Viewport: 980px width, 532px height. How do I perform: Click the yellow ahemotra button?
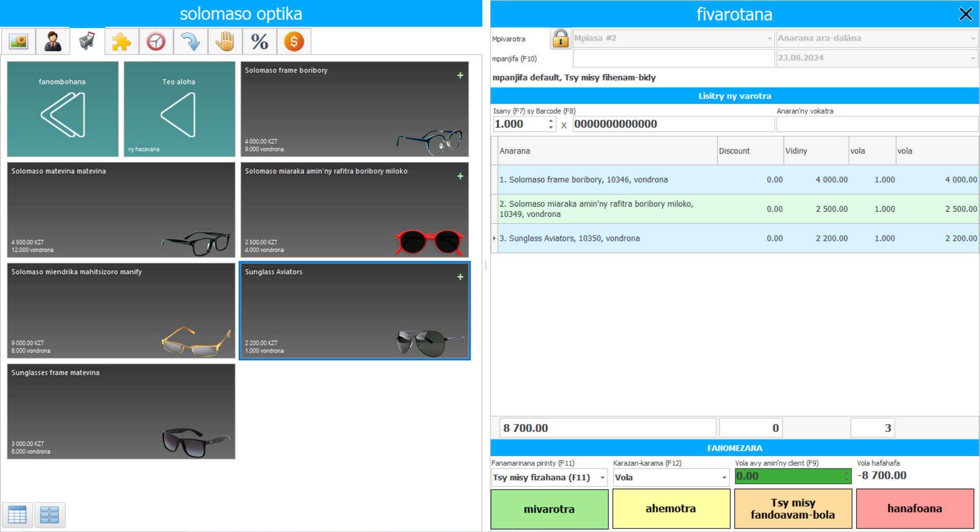671,509
